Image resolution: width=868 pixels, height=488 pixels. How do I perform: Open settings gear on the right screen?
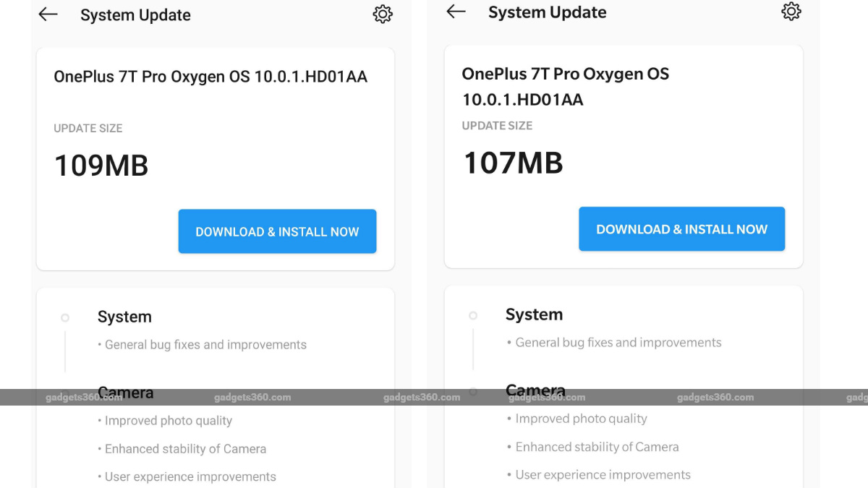(x=791, y=12)
